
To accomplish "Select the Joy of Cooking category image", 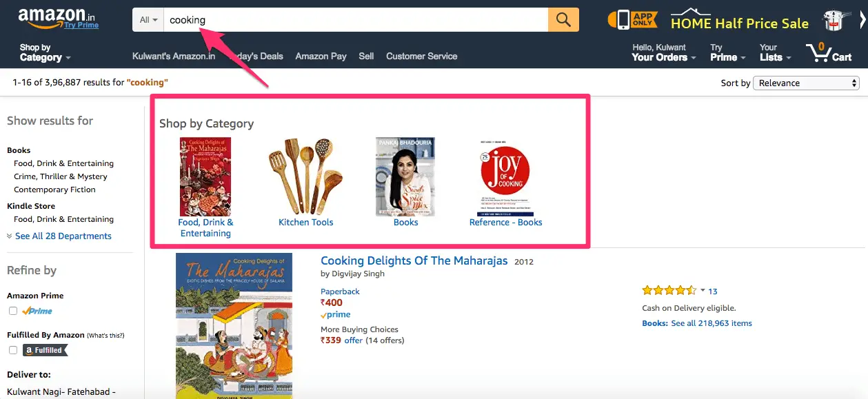I will coord(505,176).
